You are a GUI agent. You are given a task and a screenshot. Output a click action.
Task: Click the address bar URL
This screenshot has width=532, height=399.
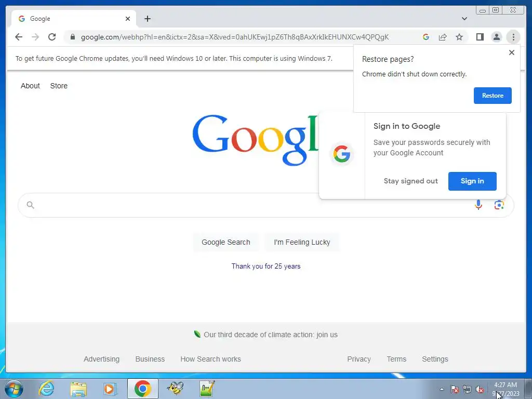(x=235, y=37)
